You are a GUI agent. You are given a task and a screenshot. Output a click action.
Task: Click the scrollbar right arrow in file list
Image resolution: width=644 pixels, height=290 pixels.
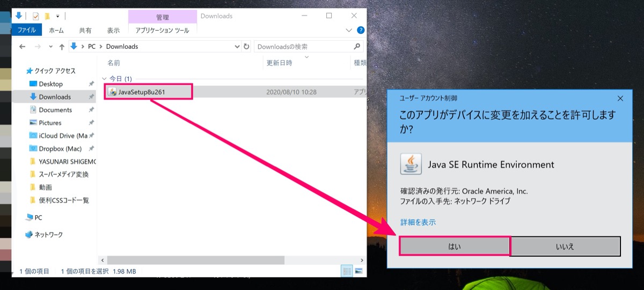tap(362, 259)
